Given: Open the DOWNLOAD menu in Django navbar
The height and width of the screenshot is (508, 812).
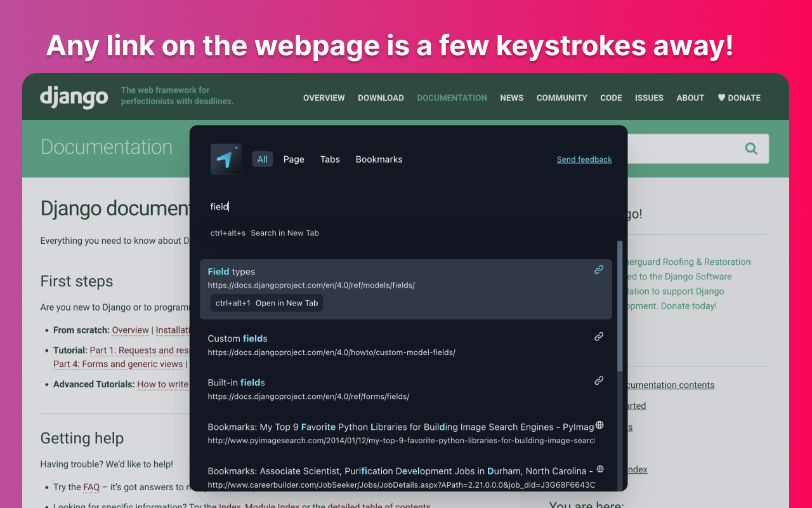Looking at the screenshot, I should 381,98.
